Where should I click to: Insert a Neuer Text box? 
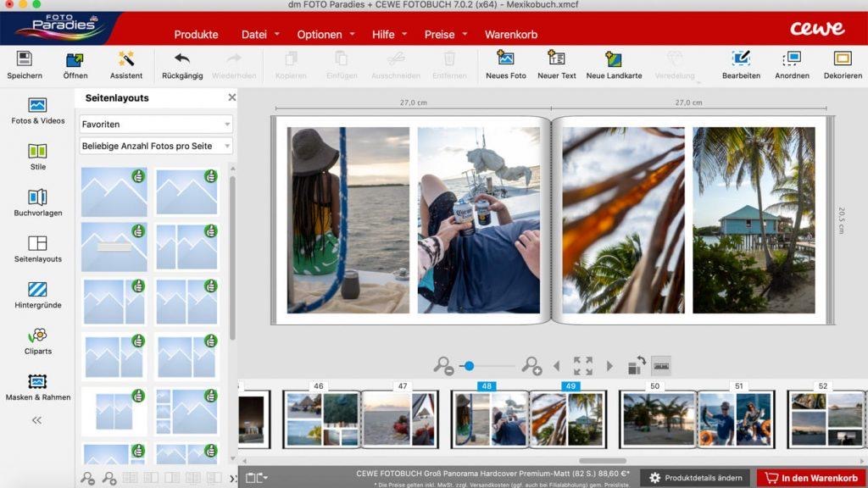pyautogui.click(x=556, y=64)
